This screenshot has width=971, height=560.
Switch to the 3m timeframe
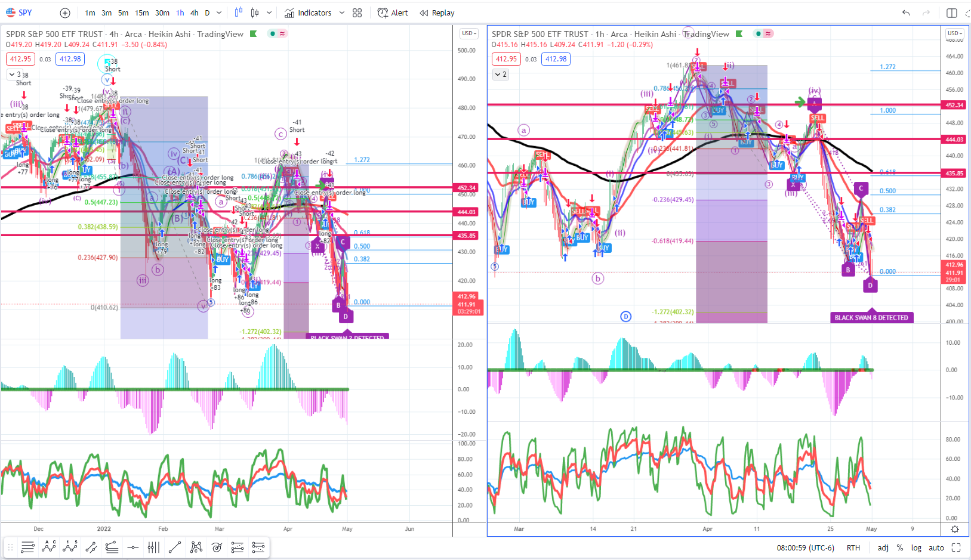click(106, 13)
